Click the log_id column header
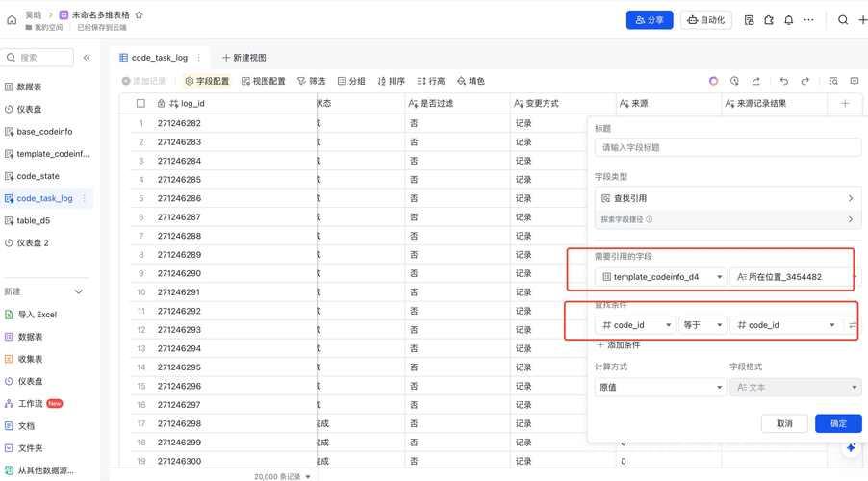The width and height of the screenshot is (868, 481). click(x=192, y=104)
